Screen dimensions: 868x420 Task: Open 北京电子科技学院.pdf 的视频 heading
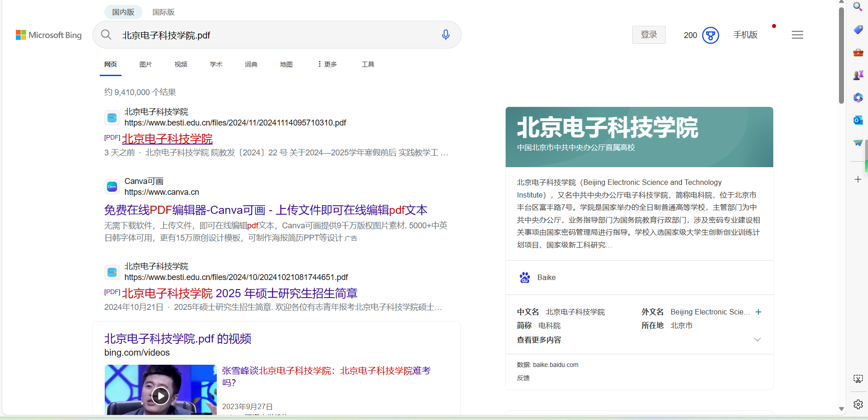[178, 338]
